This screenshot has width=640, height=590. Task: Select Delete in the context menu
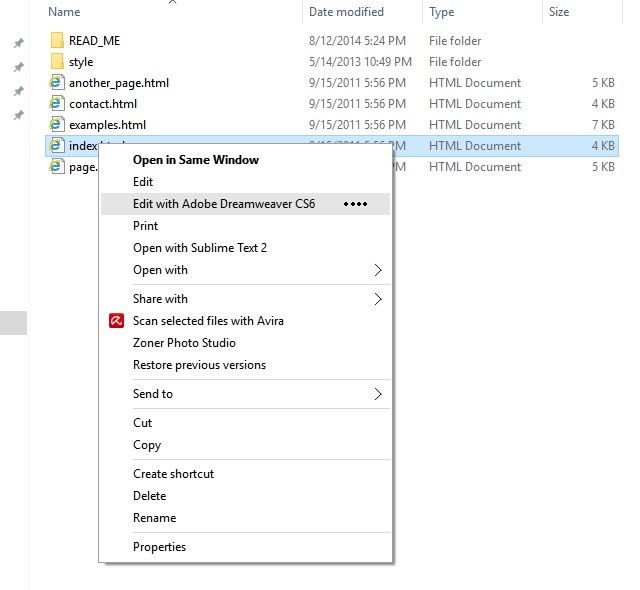[149, 496]
